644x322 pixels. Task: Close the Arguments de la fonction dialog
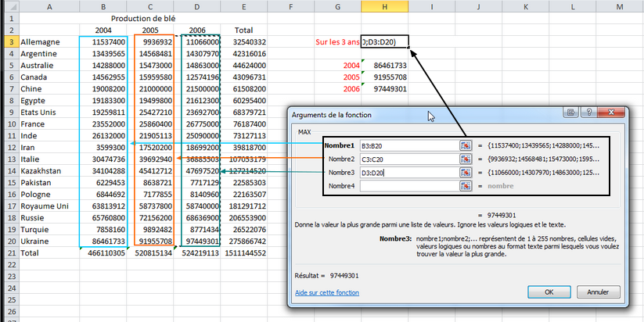pos(610,113)
